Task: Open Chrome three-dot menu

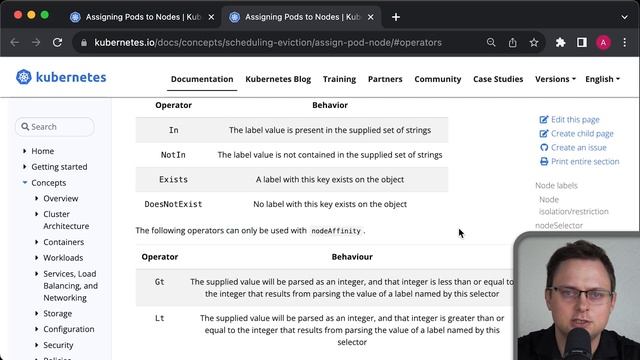Action: pos(624,42)
